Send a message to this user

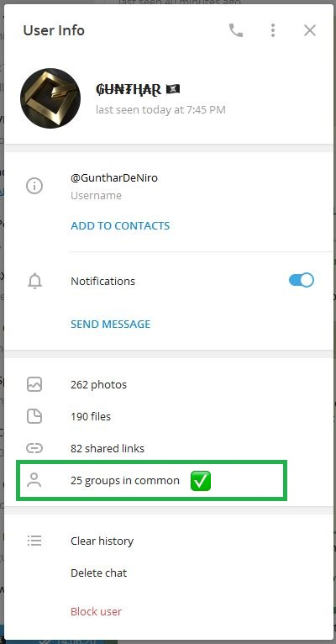click(x=111, y=324)
